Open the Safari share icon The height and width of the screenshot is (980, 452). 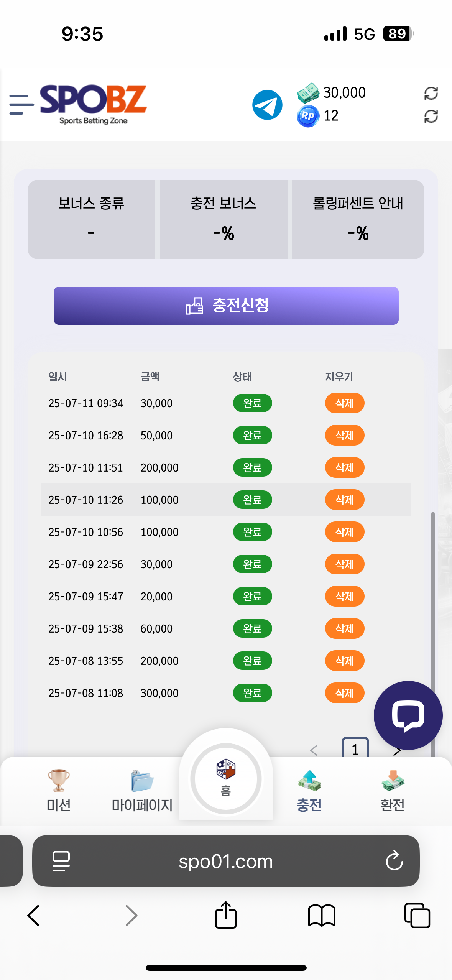[225, 915]
